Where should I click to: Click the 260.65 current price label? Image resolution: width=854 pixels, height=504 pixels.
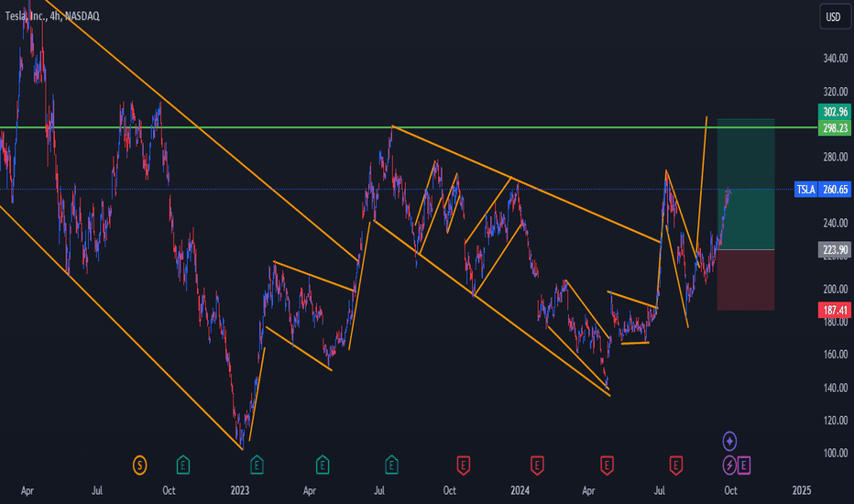coord(835,190)
